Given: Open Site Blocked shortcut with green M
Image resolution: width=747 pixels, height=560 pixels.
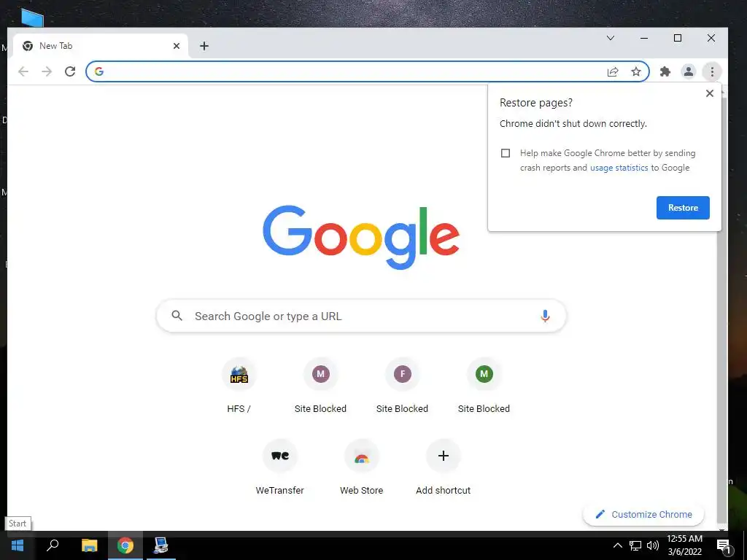Looking at the screenshot, I should tap(484, 386).
